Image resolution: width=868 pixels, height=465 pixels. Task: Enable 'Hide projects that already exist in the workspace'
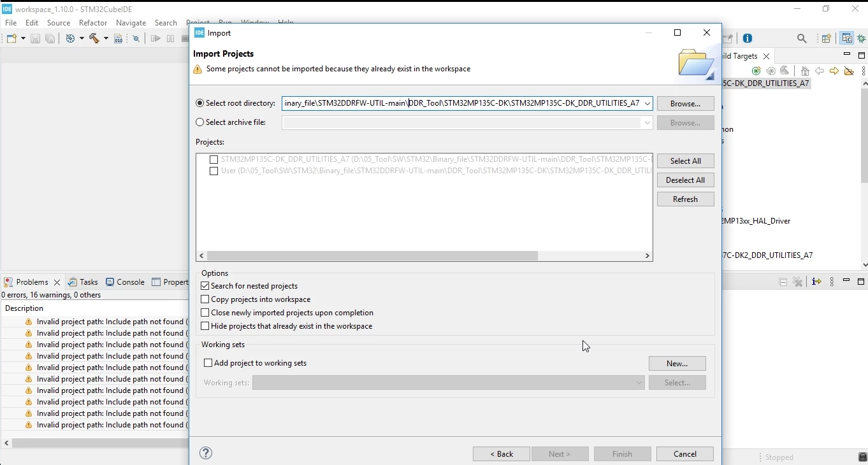205,326
